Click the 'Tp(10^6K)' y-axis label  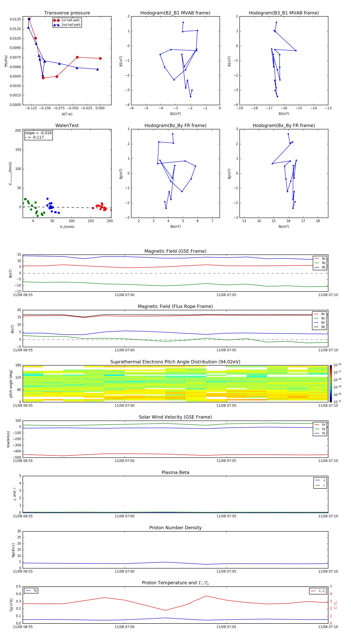tap(11, 605)
